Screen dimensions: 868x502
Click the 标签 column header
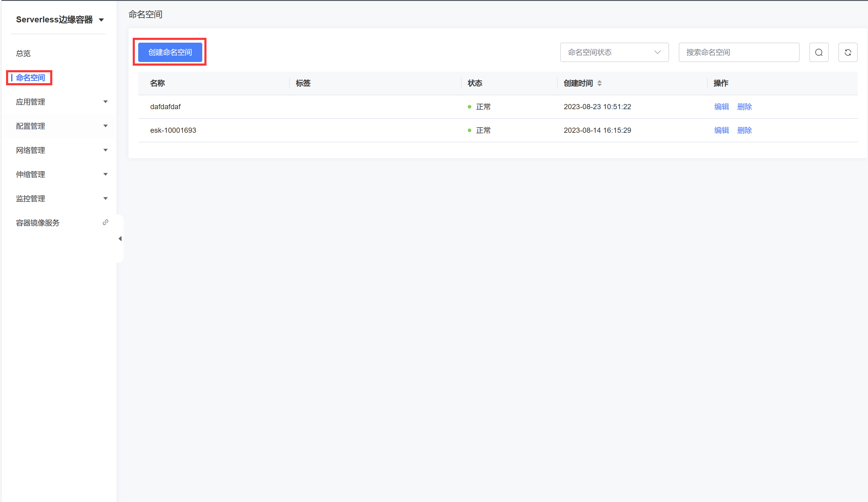(303, 83)
